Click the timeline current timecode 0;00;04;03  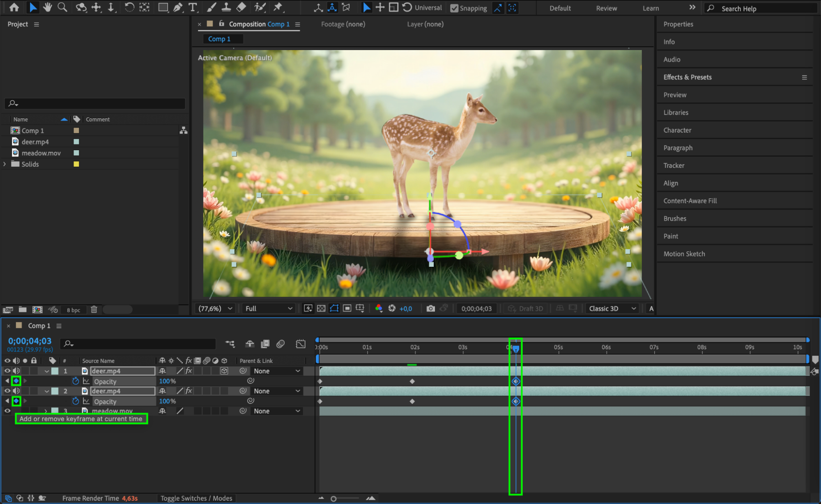30,341
